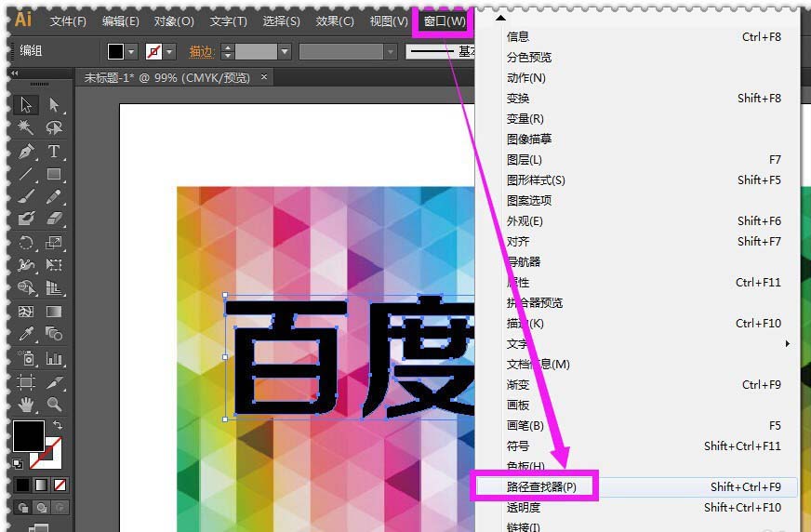Open the 文字 submenu arrow
The height and width of the screenshot is (532, 811).
[787, 343]
